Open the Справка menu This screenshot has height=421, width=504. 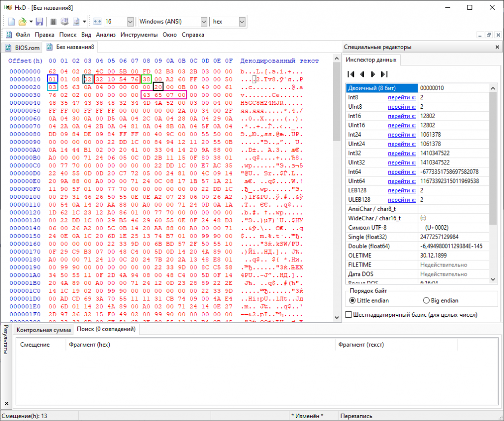(193, 35)
